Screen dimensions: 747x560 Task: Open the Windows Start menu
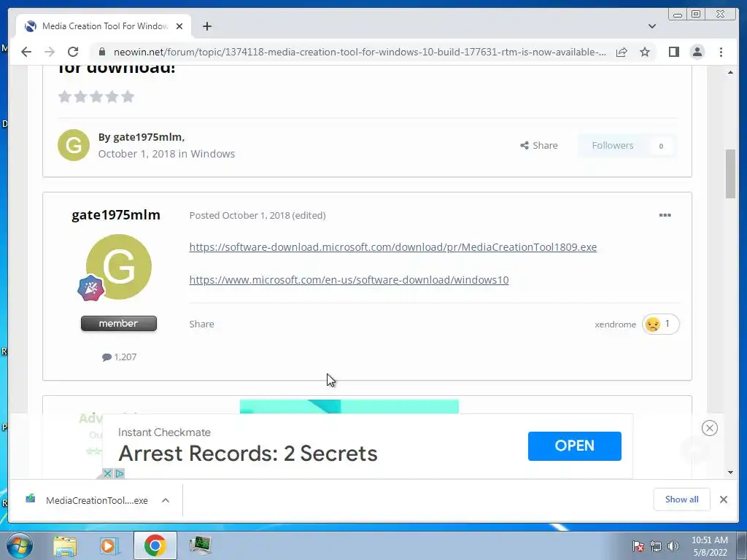[x=19, y=545]
